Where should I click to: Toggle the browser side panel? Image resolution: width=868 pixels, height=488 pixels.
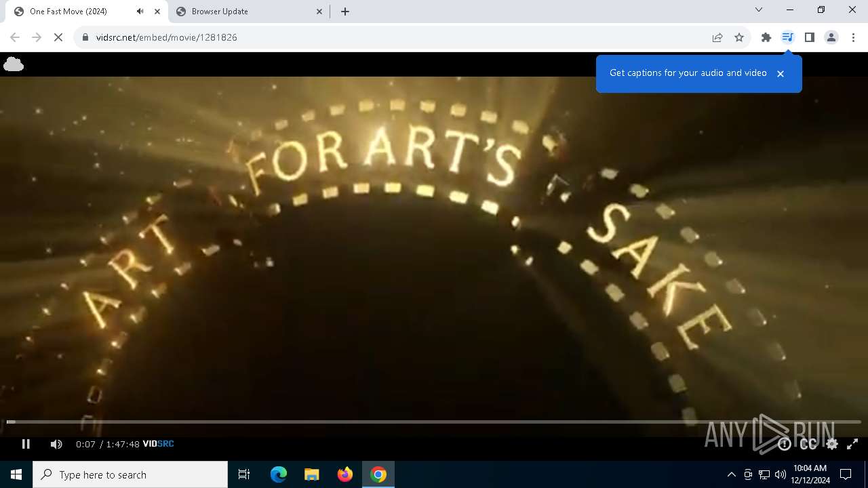pos(810,37)
